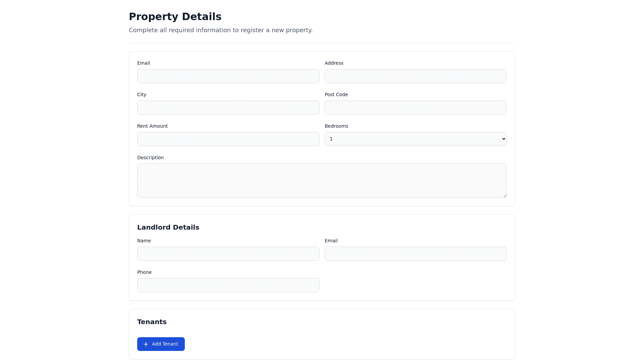
Task: Focus the landlord Phone field
Action: pyautogui.click(x=228, y=285)
